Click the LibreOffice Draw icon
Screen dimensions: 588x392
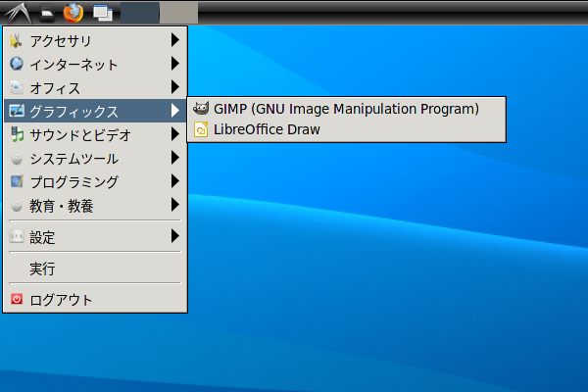(201, 129)
